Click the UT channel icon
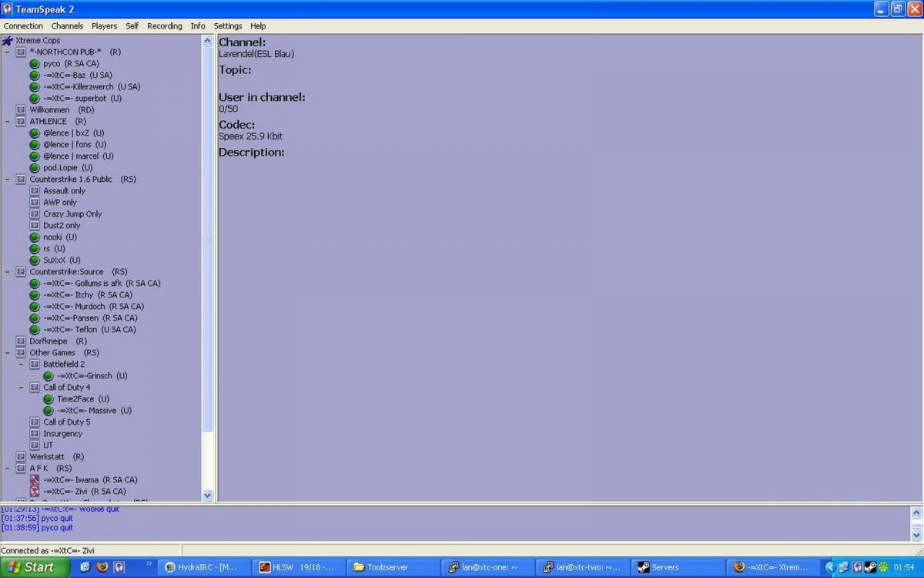Viewport: 924px width, 578px height. click(35, 445)
